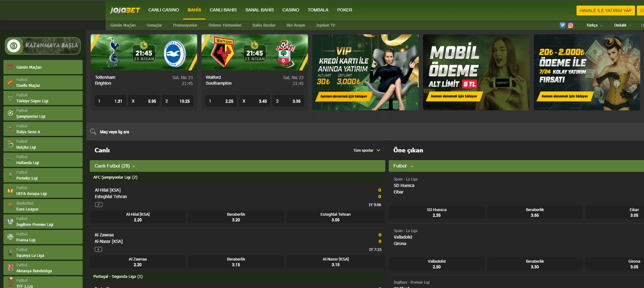Viewport: 644px width, 288px height.
Task: Click the Watford club crest
Action: 223,52
